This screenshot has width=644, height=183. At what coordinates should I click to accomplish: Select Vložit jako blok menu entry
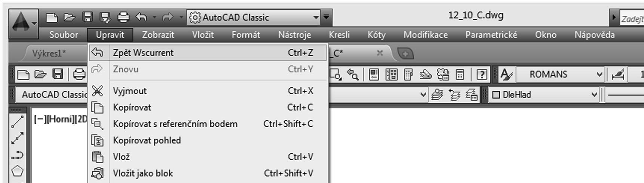pyautogui.click(x=143, y=173)
